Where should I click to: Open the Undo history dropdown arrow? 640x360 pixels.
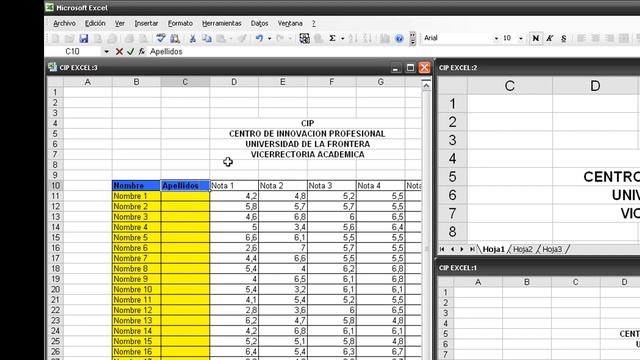pos(269,38)
